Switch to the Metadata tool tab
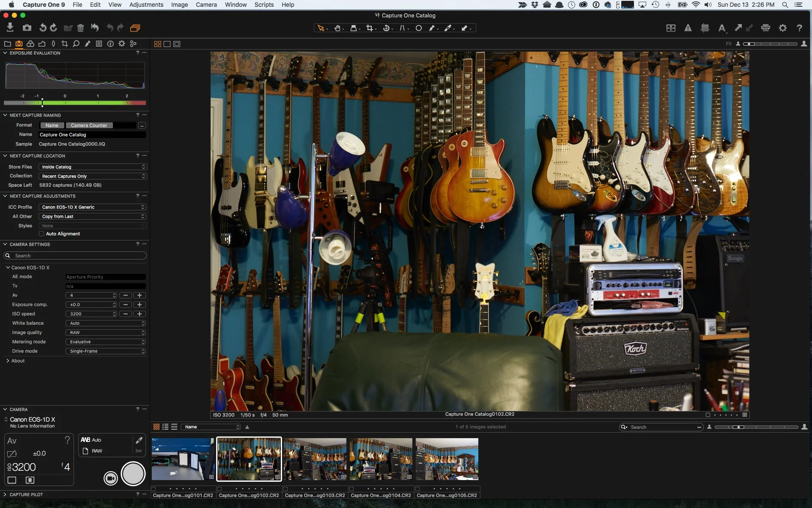 click(x=99, y=44)
